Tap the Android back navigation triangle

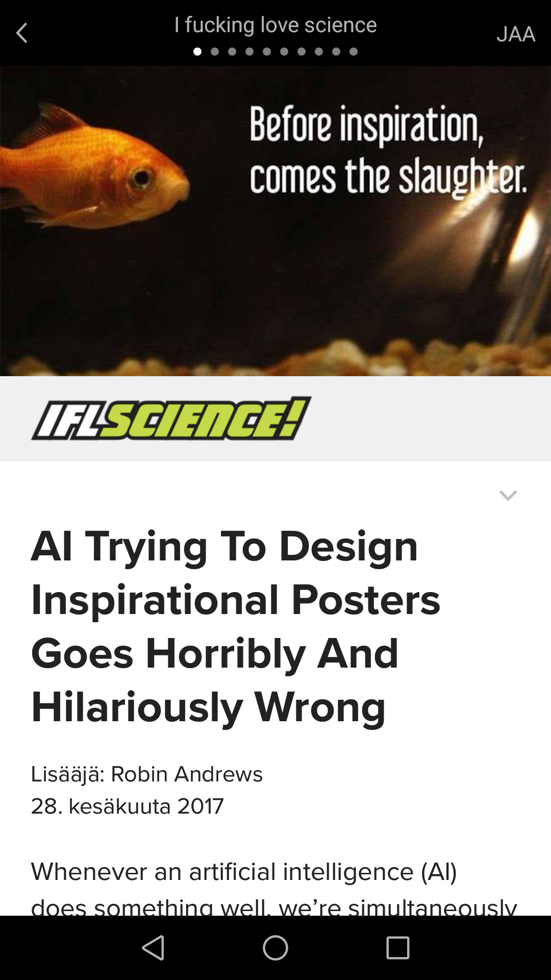[153, 948]
